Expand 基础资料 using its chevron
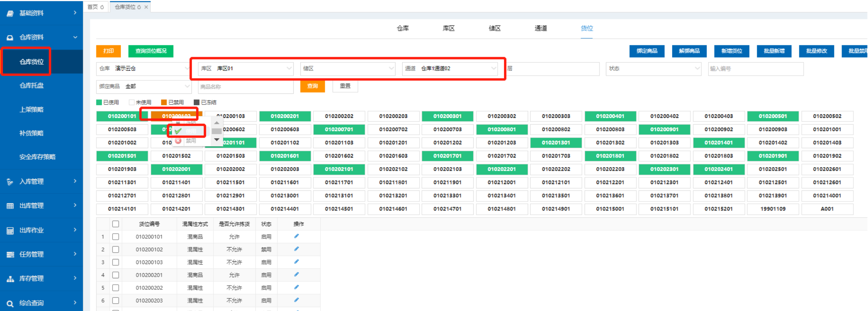Screen dimensions: 868x311 [75, 13]
